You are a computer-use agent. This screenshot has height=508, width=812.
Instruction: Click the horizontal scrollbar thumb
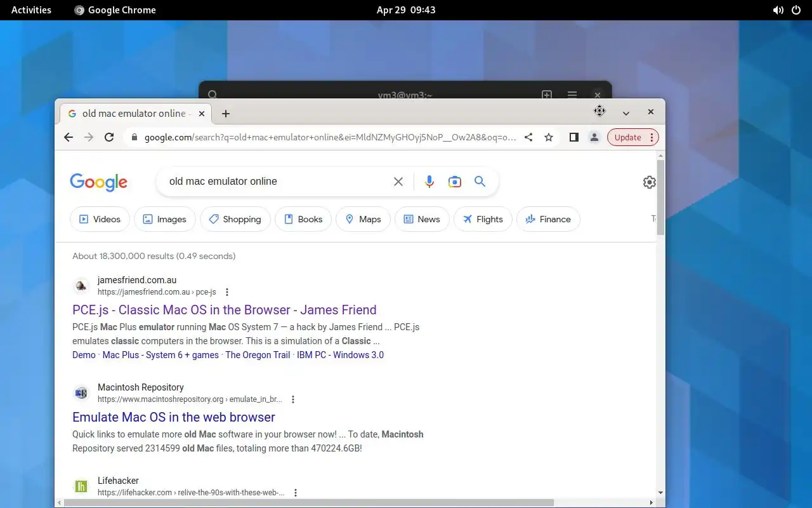click(x=309, y=503)
